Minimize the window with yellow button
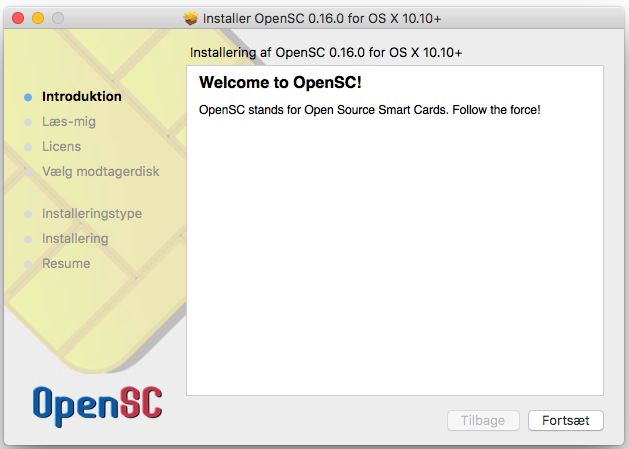The image size is (629, 449). point(38,18)
